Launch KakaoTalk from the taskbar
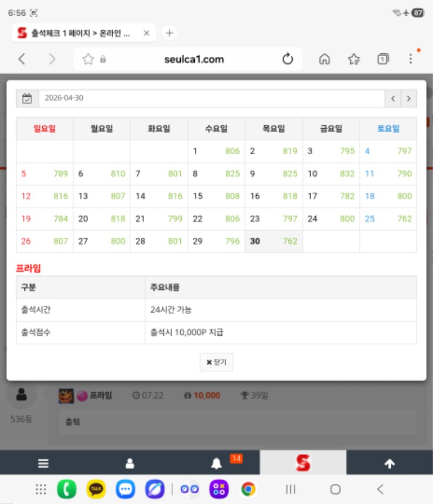Viewport: 433px width, 504px height. coord(96,489)
